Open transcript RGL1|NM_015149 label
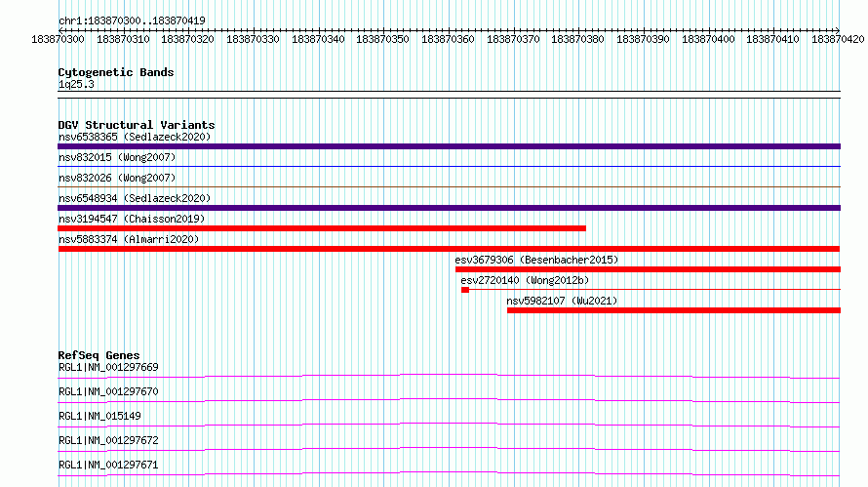 tap(99, 416)
